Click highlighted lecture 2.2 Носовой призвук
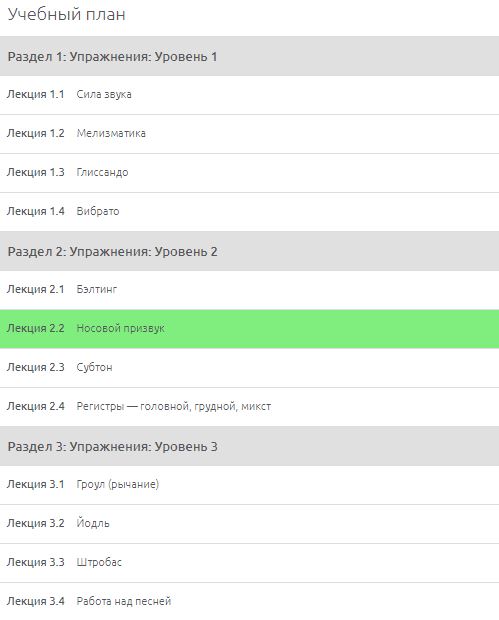499x620 pixels. coord(250,329)
